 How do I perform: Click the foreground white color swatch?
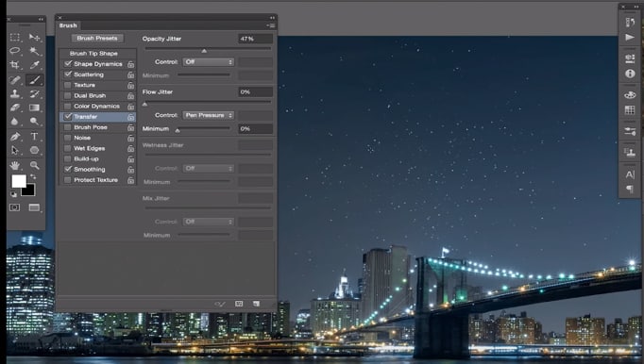pyautogui.click(x=19, y=181)
